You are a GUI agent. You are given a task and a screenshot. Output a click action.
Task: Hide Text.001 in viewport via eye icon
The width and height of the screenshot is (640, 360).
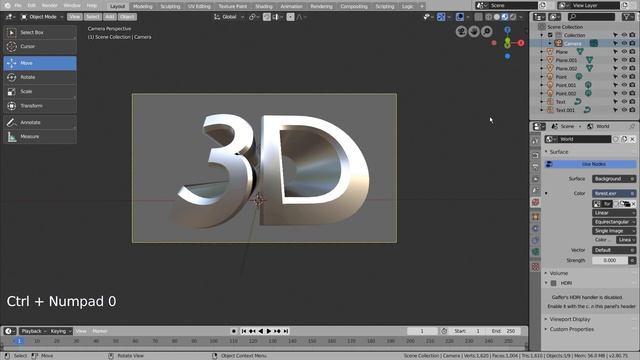pos(624,110)
